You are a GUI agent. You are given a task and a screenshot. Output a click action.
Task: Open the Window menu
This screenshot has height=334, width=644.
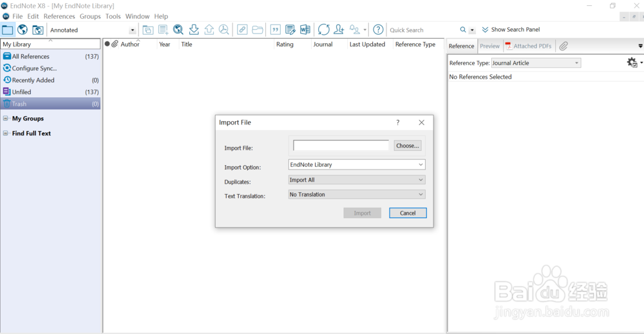click(x=138, y=17)
